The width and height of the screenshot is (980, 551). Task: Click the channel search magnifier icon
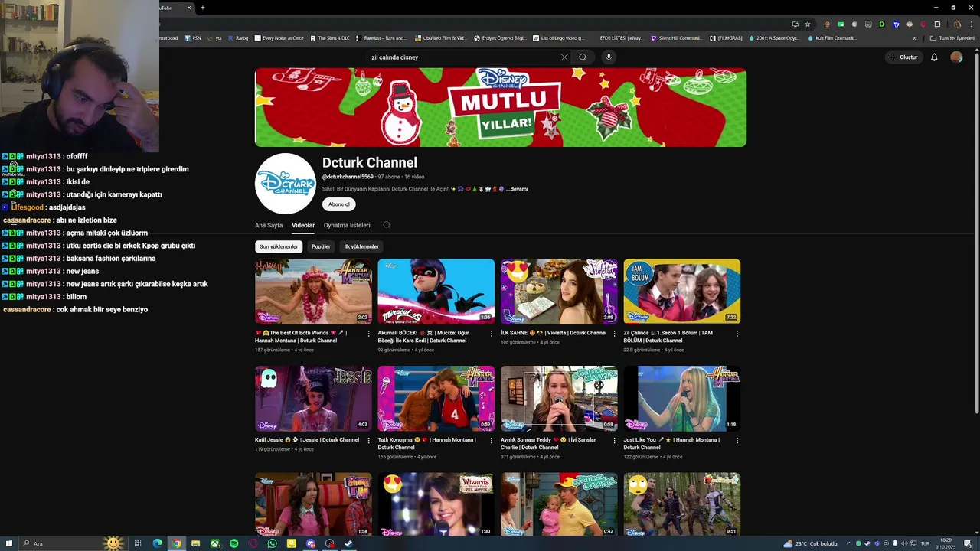[387, 226]
